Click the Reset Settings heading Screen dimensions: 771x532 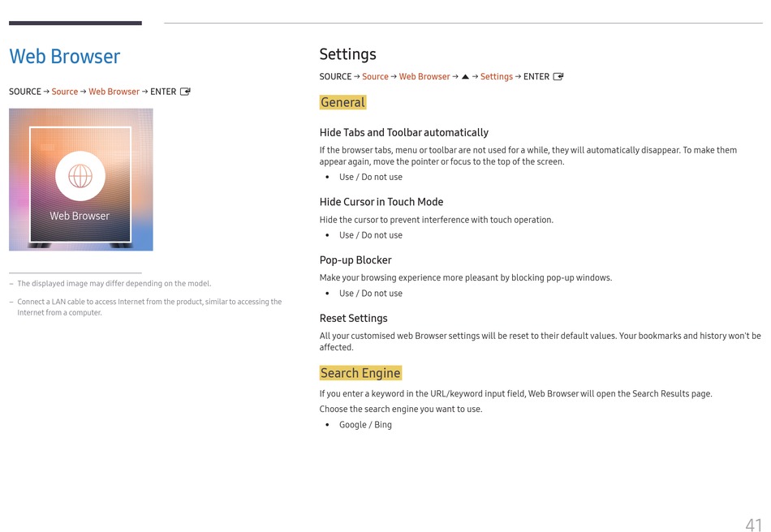point(354,319)
